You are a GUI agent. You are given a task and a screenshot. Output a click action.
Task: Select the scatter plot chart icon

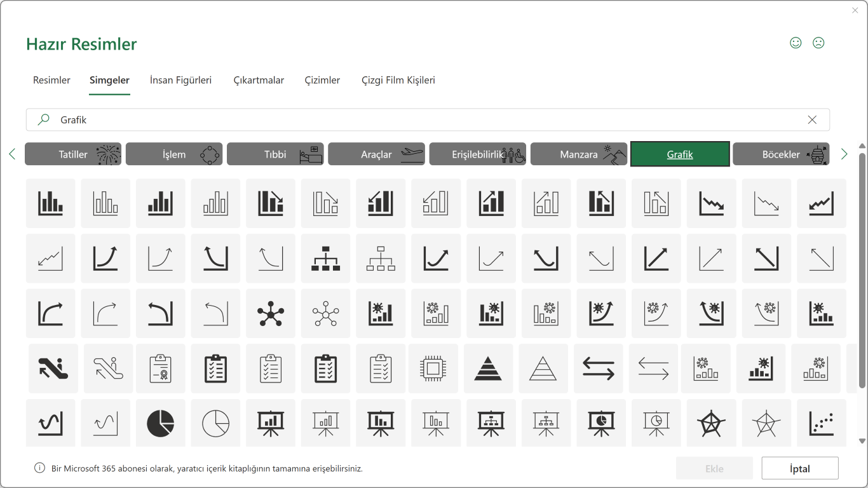coord(821,423)
